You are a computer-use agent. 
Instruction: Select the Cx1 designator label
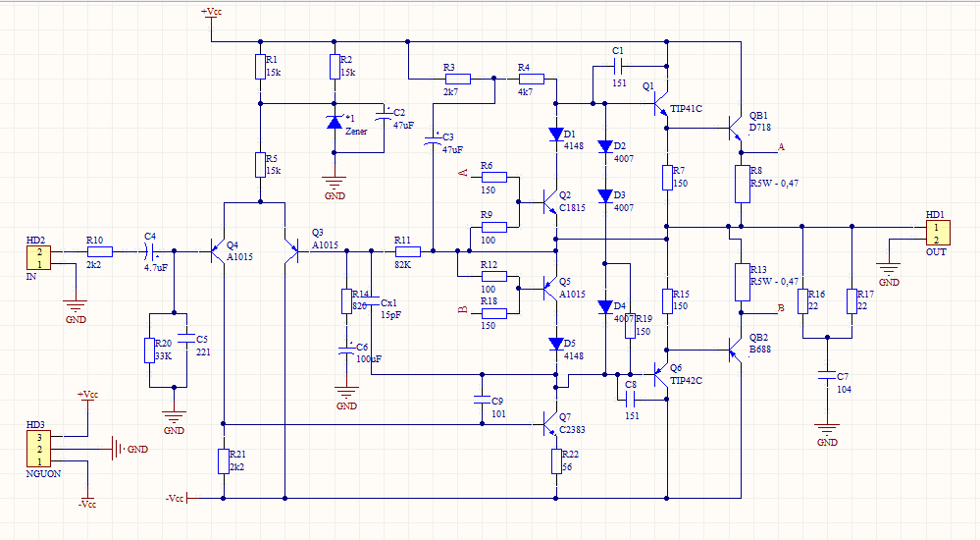388,302
